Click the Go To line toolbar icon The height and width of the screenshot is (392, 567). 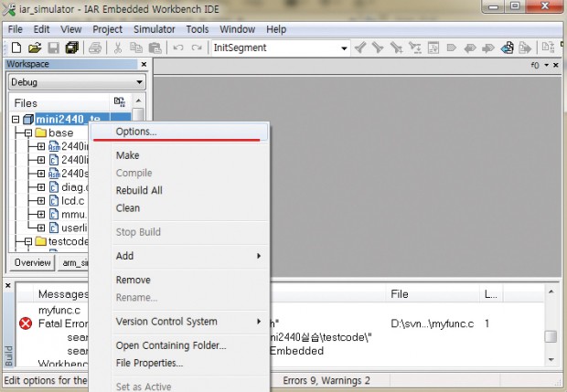click(433, 48)
